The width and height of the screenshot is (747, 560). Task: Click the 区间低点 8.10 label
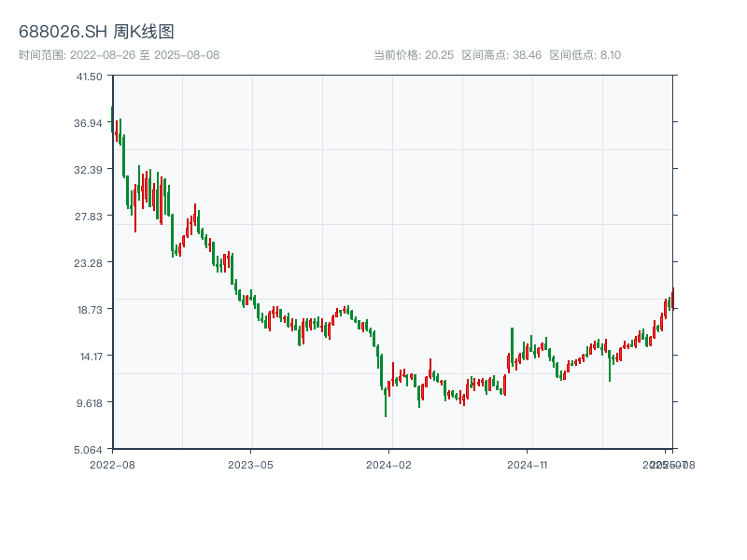[x=585, y=55]
